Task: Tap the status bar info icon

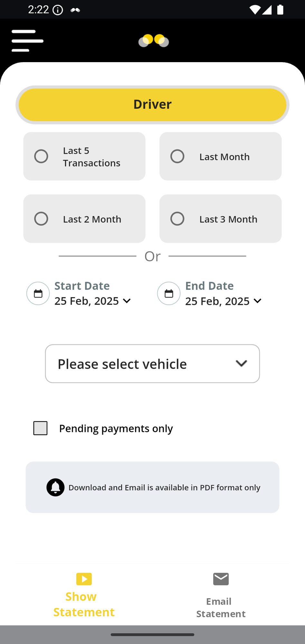Action: [58, 10]
